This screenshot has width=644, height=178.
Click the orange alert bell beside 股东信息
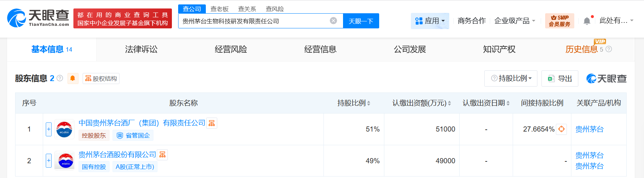click(73, 78)
